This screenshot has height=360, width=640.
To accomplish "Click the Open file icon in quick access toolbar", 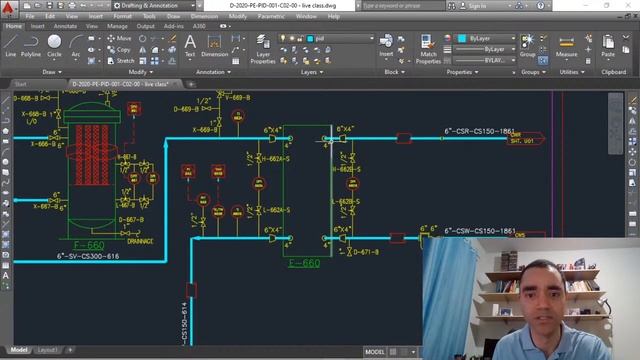I will (x=38, y=6).
